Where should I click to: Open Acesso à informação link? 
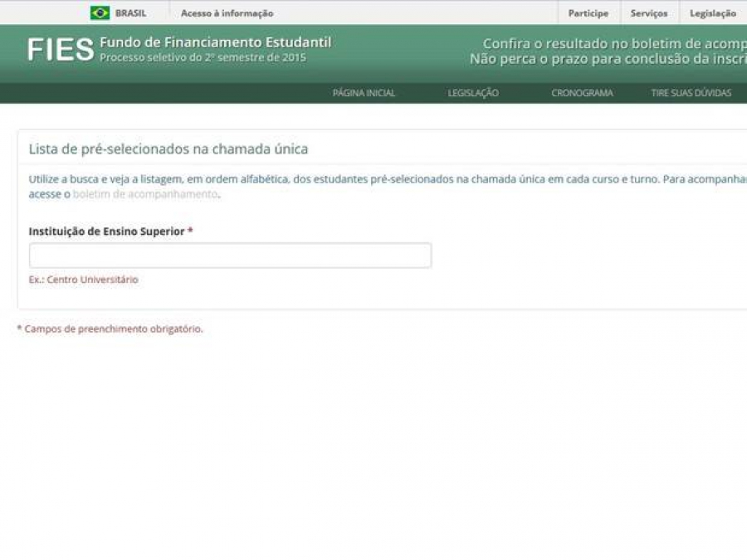pyautogui.click(x=227, y=13)
